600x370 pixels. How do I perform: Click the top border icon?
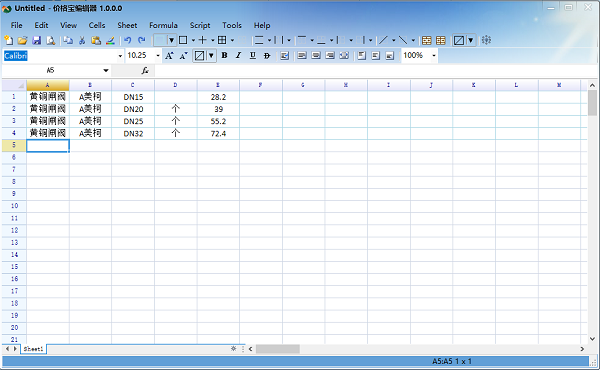click(x=302, y=40)
